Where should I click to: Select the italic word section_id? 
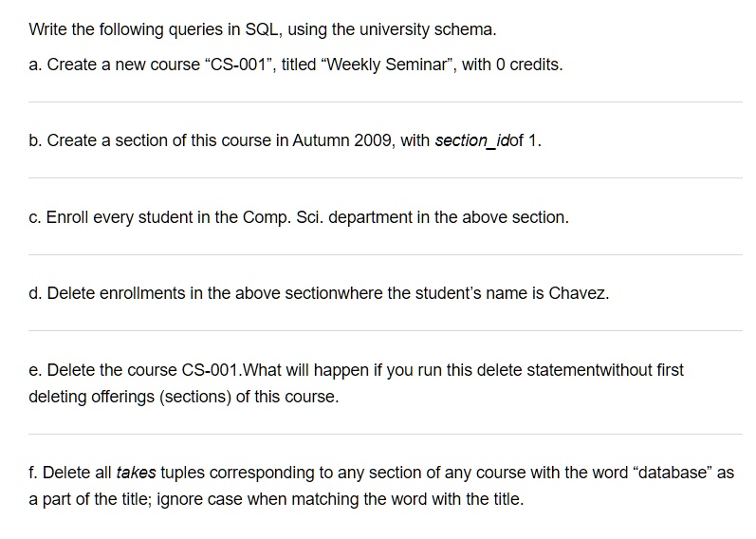472,140
